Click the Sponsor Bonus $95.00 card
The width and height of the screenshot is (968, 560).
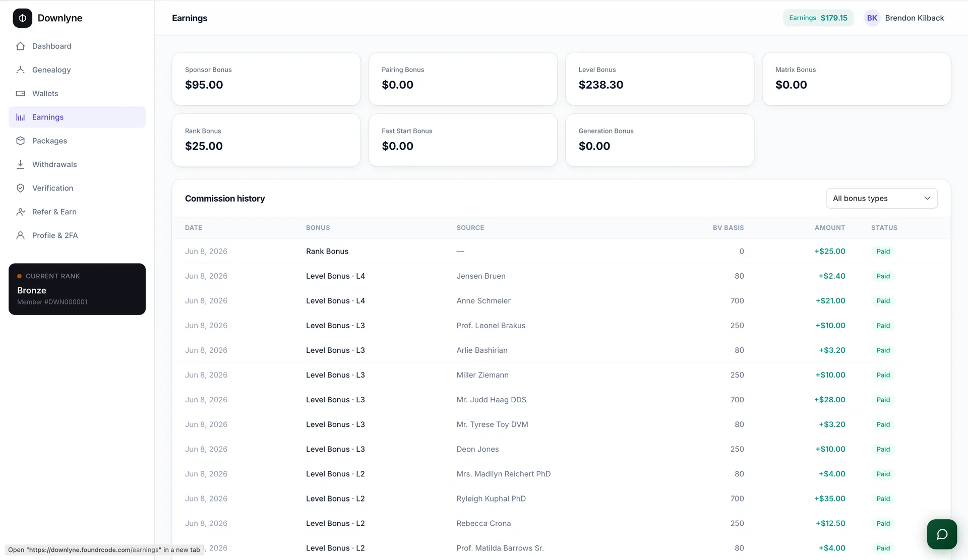click(x=266, y=79)
